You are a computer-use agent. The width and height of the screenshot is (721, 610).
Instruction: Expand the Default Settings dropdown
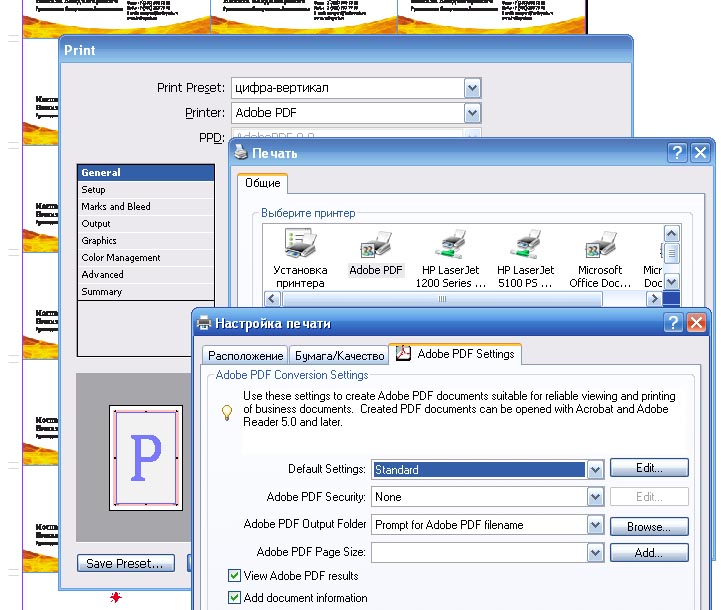click(x=595, y=470)
